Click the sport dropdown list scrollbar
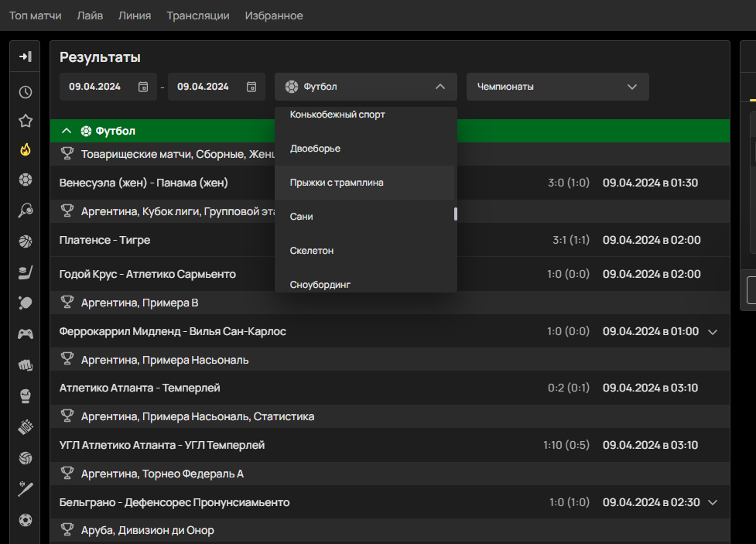The width and height of the screenshot is (756, 544). coord(456,214)
